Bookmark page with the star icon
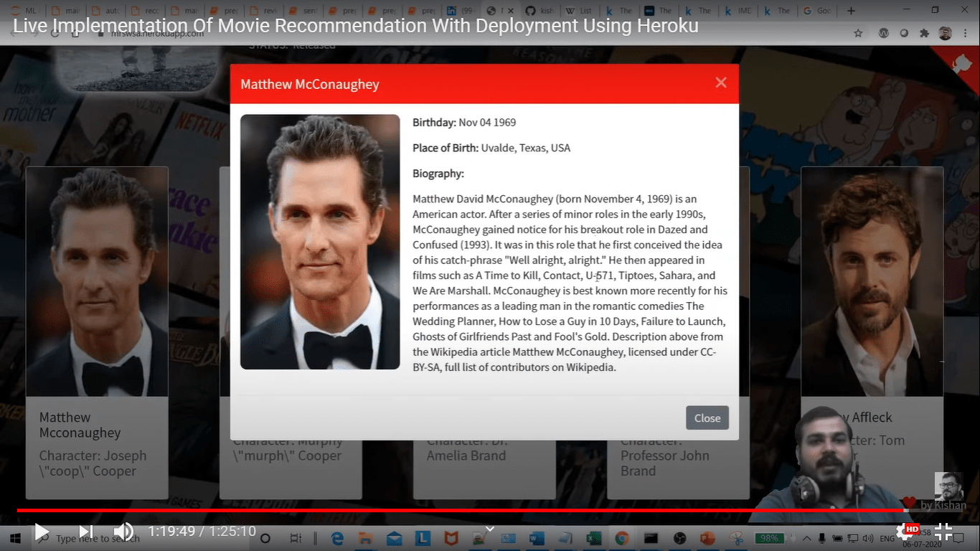 pyautogui.click(x=858, y=33)
